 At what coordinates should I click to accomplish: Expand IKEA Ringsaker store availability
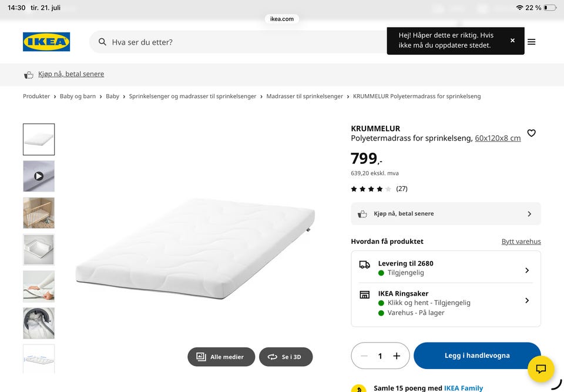[446, 303]
